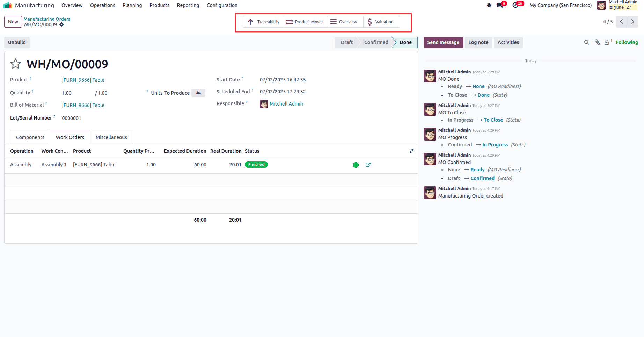Open the Configuration menu
The image size is (644, 337).
click(x=222, y=5)
